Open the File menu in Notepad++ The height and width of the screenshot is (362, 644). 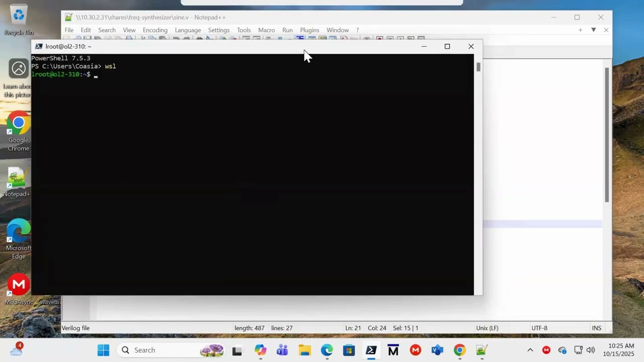pos(69,30)
